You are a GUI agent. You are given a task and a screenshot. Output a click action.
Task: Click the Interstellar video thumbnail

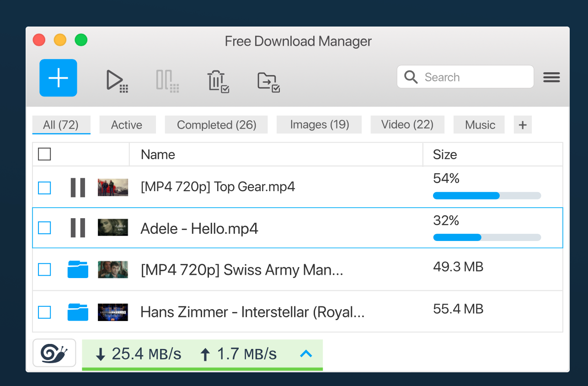(x=113, y=312)
